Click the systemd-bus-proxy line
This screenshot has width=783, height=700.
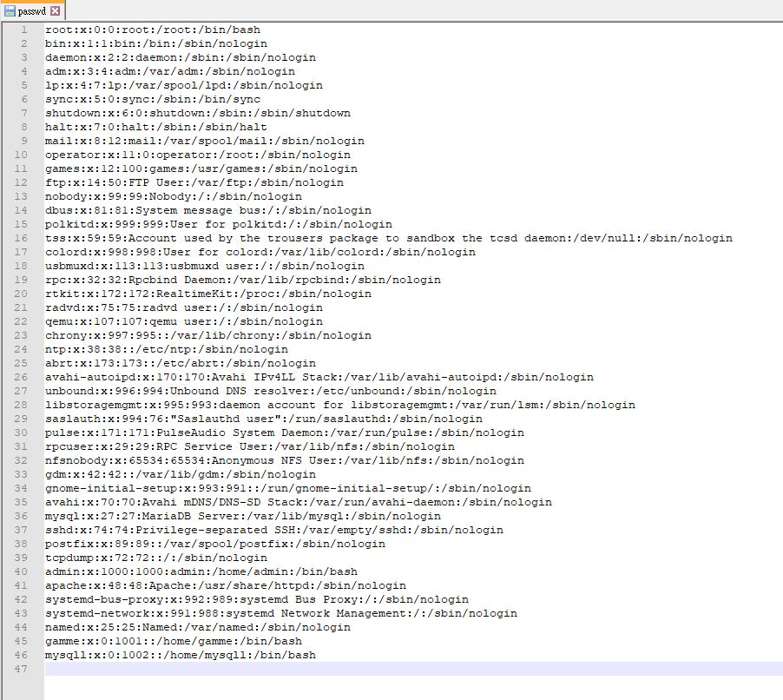257,599
